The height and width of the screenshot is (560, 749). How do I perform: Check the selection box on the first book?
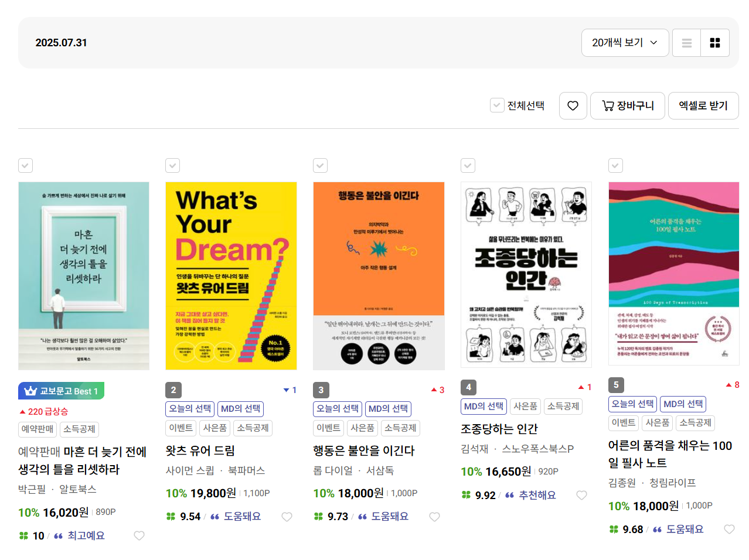tap(25, 166)
